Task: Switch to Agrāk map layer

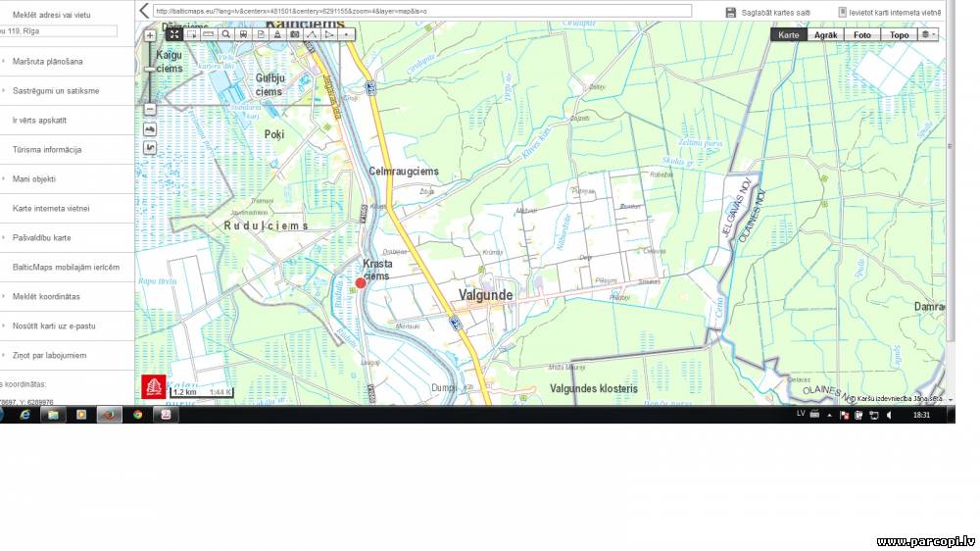Action: point(825,35)
